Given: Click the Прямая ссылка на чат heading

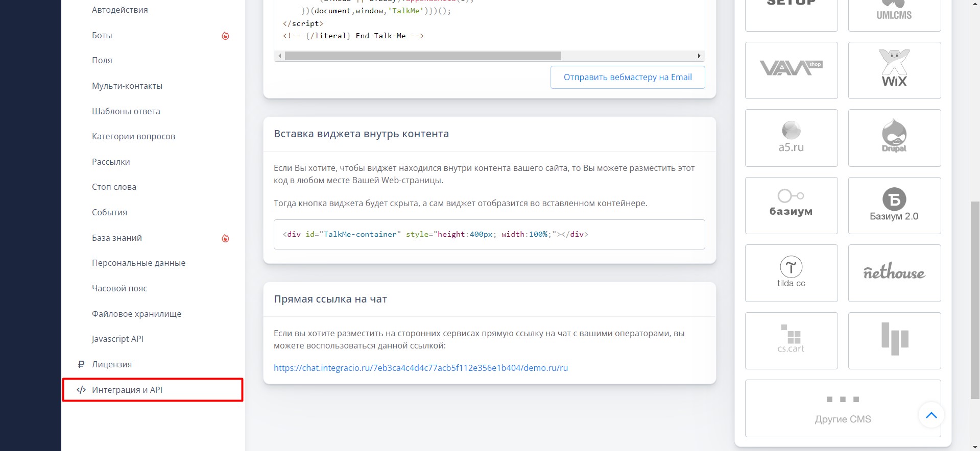Looking at the screenshot, I should pos(330,299).
